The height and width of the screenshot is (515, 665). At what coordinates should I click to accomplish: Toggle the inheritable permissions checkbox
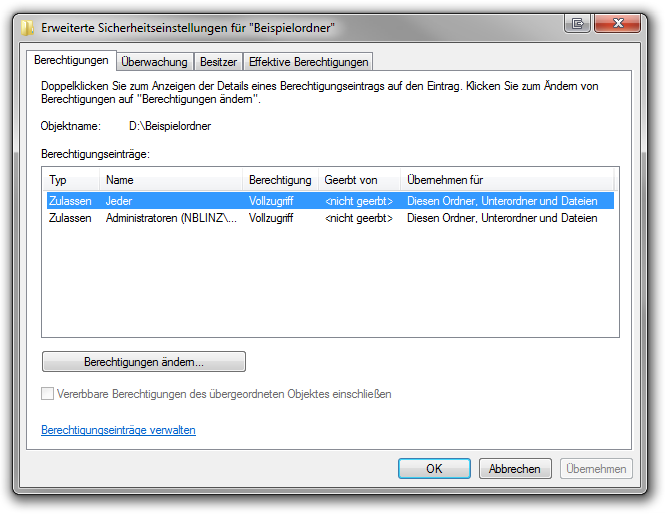[x=48, y=394]
